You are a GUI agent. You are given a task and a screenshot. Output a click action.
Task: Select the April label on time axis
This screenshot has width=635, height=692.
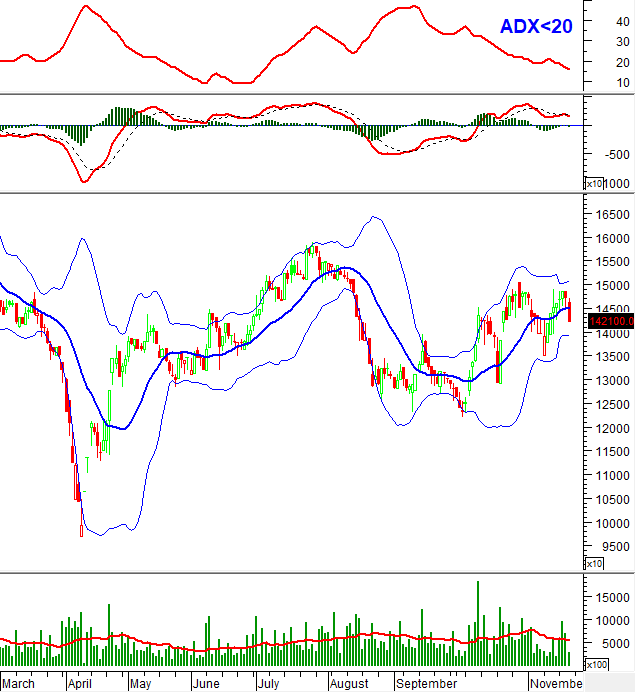click(80, 684)
